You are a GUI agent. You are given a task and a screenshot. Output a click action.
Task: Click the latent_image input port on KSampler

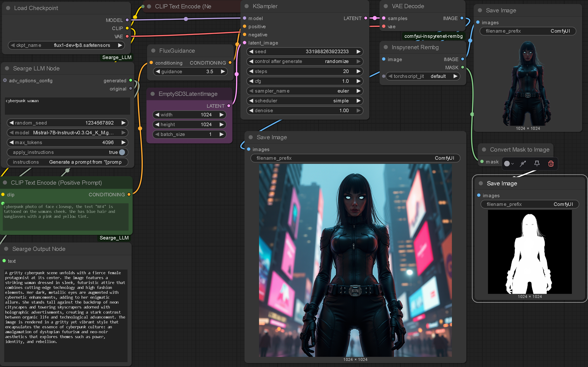click(244, 43)
